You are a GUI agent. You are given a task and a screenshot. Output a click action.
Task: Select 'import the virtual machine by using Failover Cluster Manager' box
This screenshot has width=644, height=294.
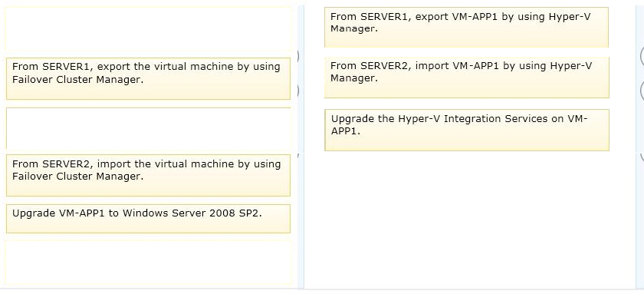point(148,176)
